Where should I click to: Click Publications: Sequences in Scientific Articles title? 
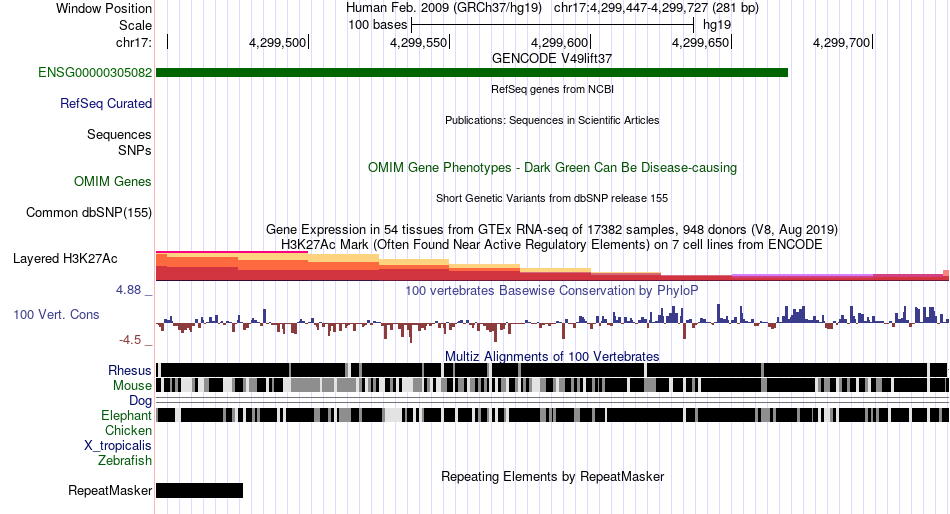point(552,120)
